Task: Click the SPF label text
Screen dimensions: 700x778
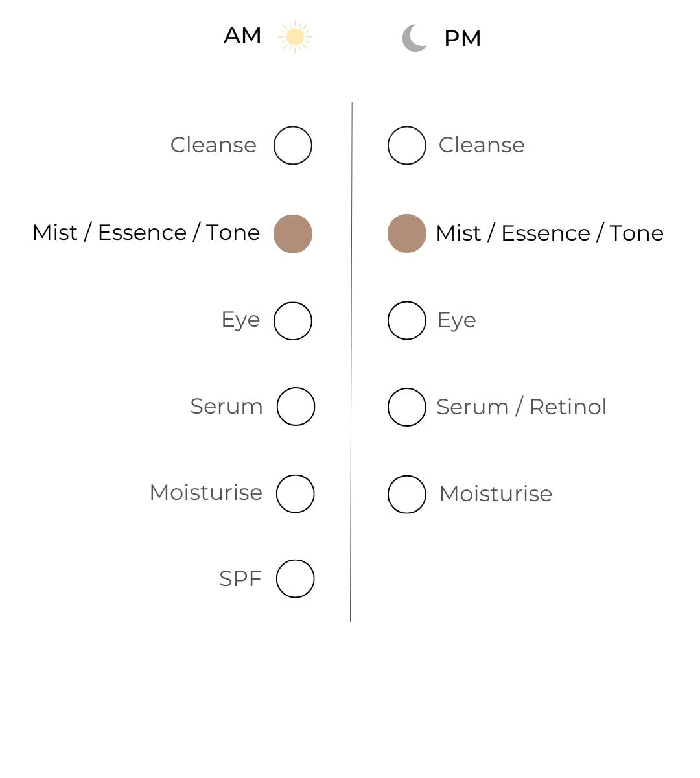Action: coord(240,578)
